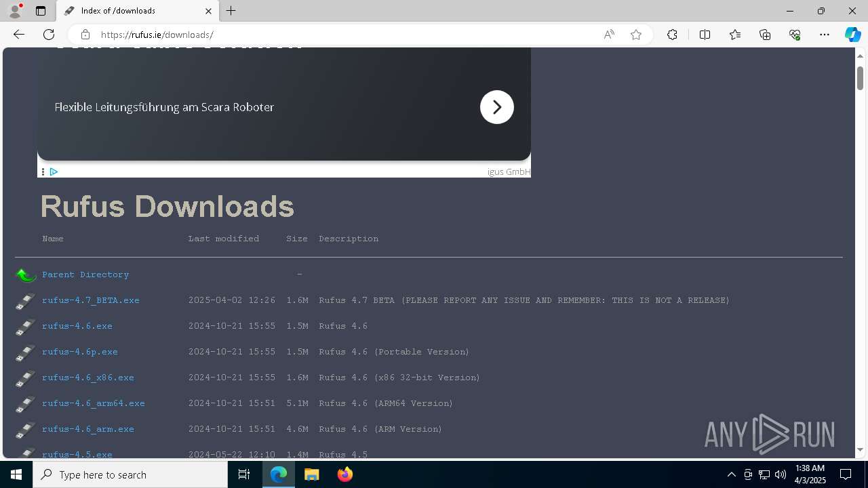868x488 pixels.
Task: Sort the listing by Size
Action: [x=297, y=239]
